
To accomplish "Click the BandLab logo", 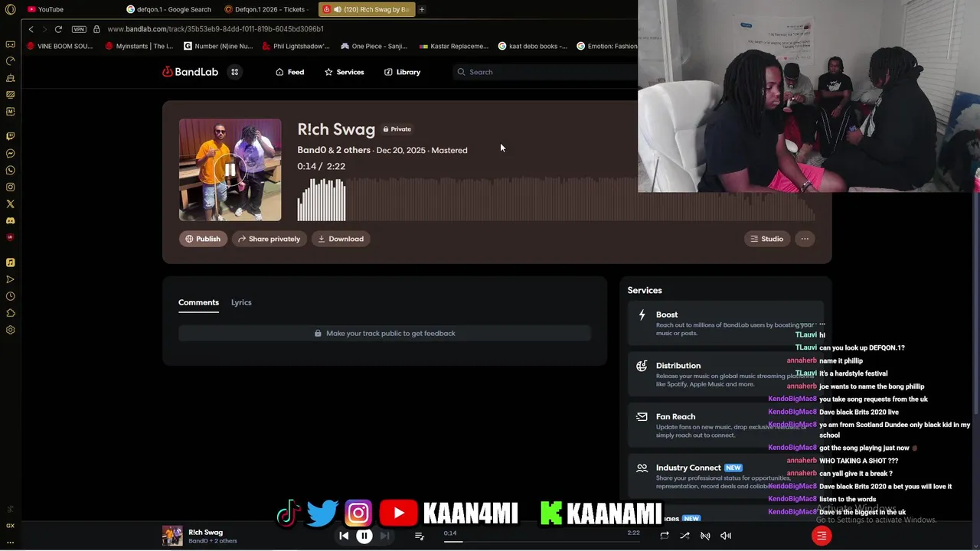I will 190,72.
